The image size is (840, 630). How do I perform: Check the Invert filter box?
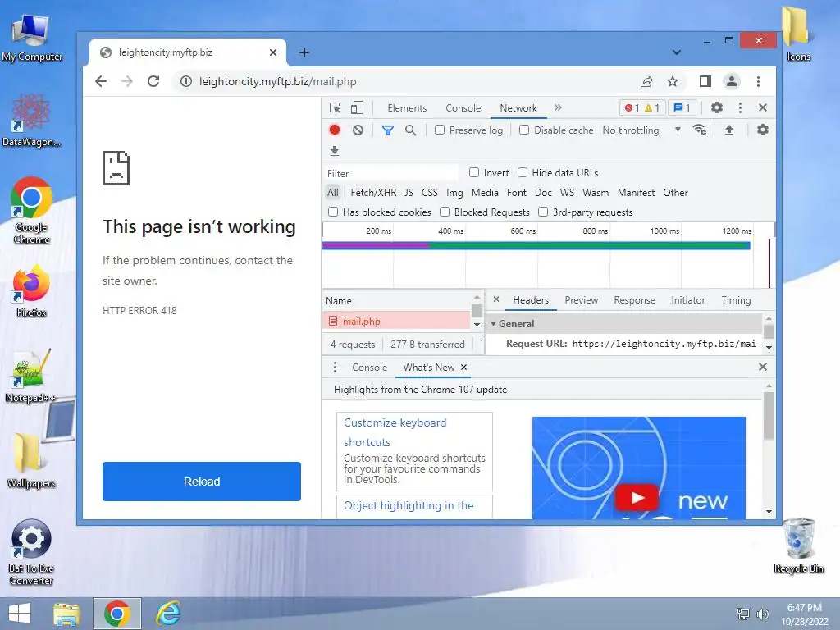point(473,172)
